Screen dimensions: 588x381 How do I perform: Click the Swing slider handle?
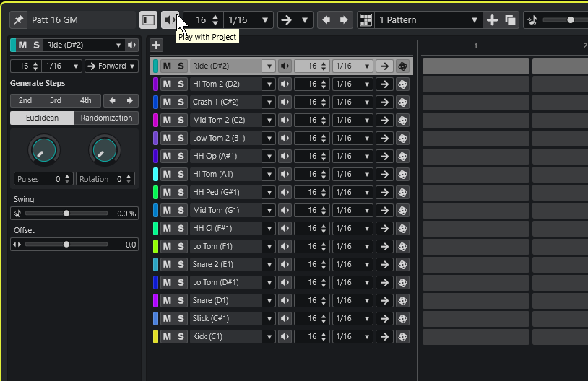tap(66, 214)
